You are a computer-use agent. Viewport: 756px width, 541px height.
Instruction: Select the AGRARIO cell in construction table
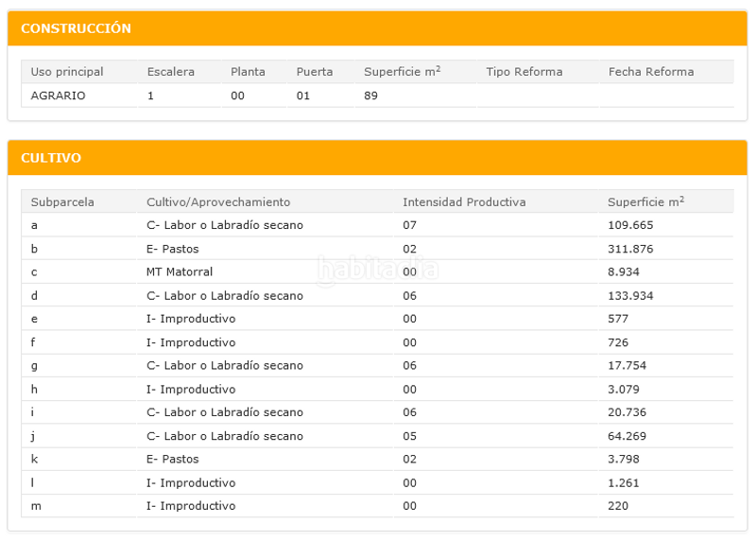[x=58, y=96]
